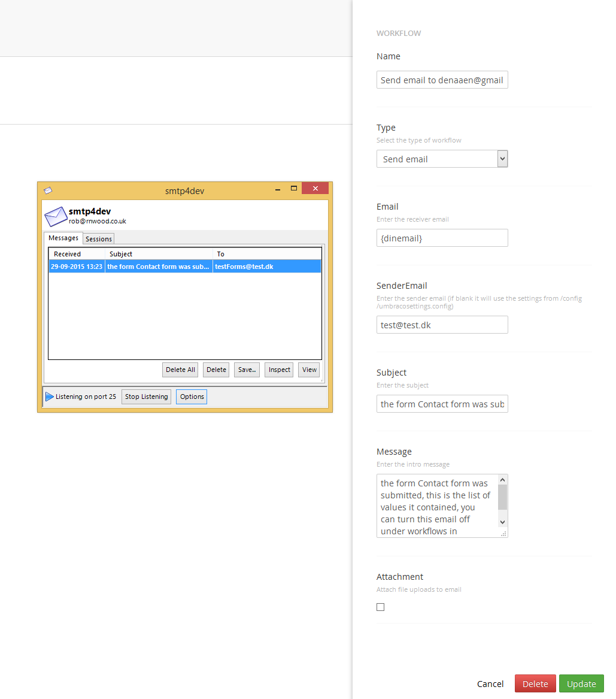Click the Message textarea scrollbar thumb
The image size is (616, 699).
tap(502, 497)
